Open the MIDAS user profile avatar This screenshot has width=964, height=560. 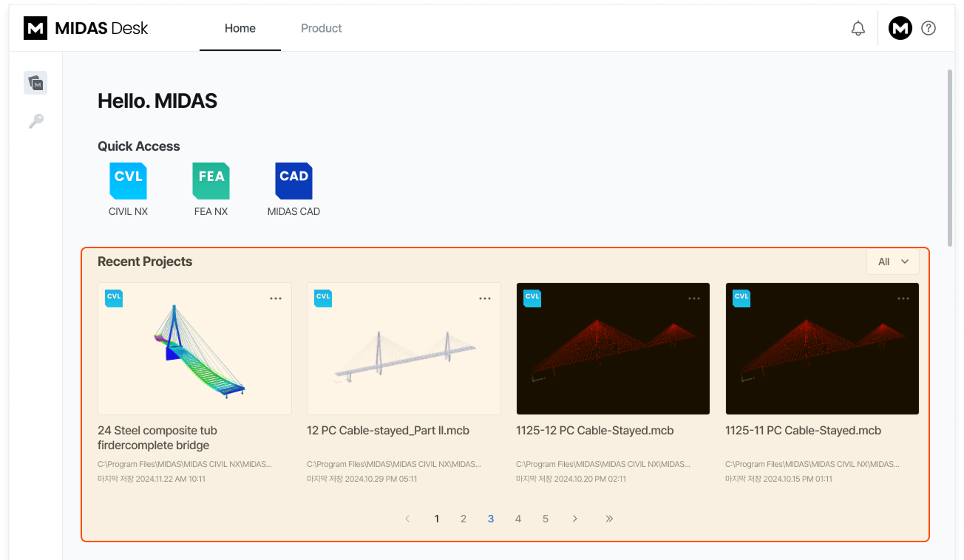[900, 29]
